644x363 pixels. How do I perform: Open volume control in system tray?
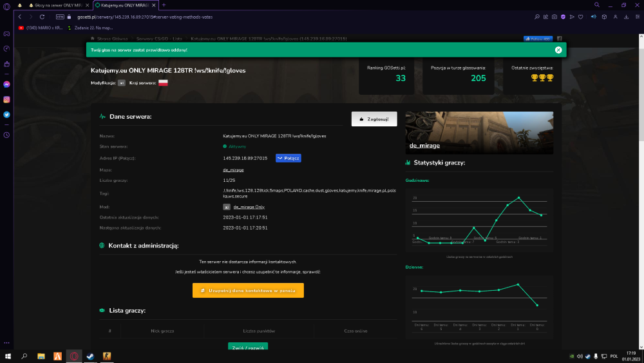(580, 357)
